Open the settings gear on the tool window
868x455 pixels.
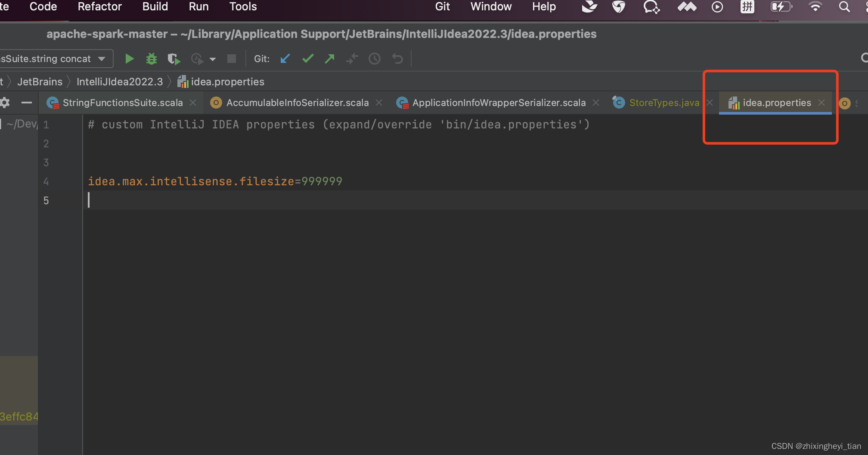pyautogui.click(x=5, y=103)
